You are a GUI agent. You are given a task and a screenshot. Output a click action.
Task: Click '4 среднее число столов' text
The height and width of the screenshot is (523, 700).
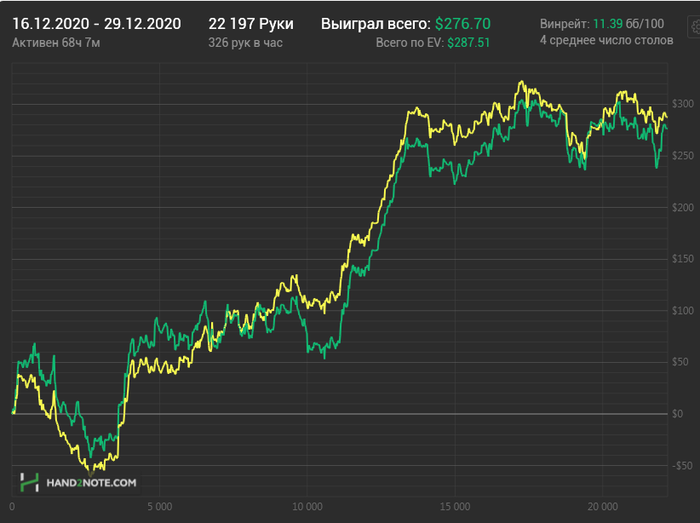[x=606, y=40]
